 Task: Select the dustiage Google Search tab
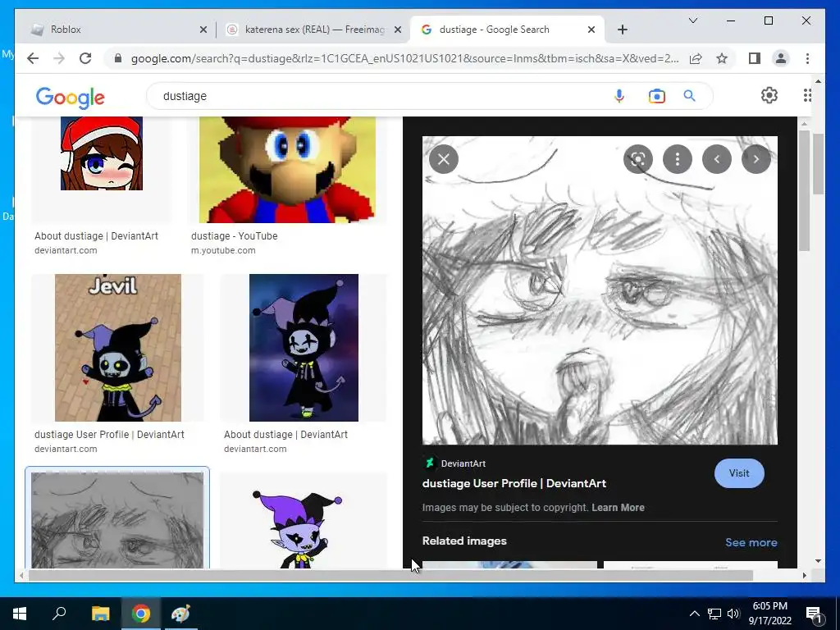coord(507,30)
